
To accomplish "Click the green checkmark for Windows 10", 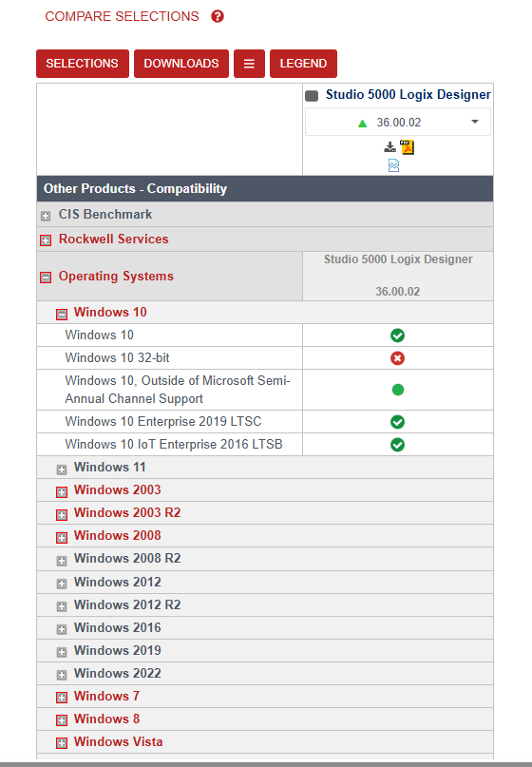I will (397, 336).
